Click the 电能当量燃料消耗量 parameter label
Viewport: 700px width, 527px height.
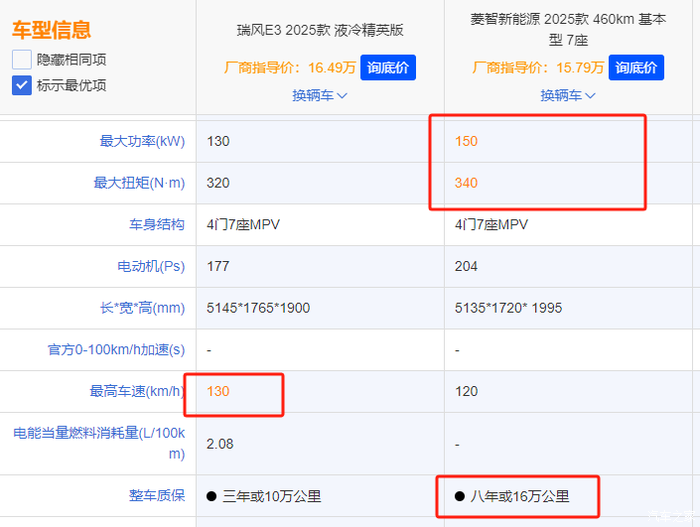click(x=99, y=443)
